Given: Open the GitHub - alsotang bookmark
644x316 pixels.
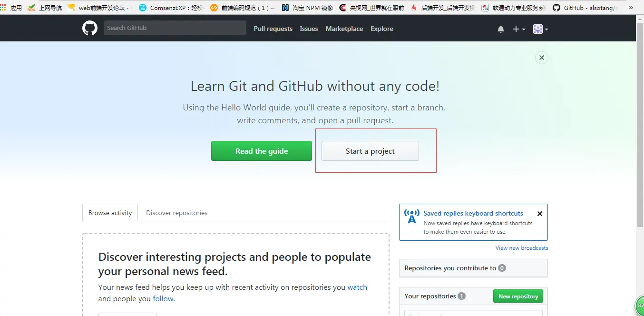Looking at the screenshot, I should pos(585,8).
